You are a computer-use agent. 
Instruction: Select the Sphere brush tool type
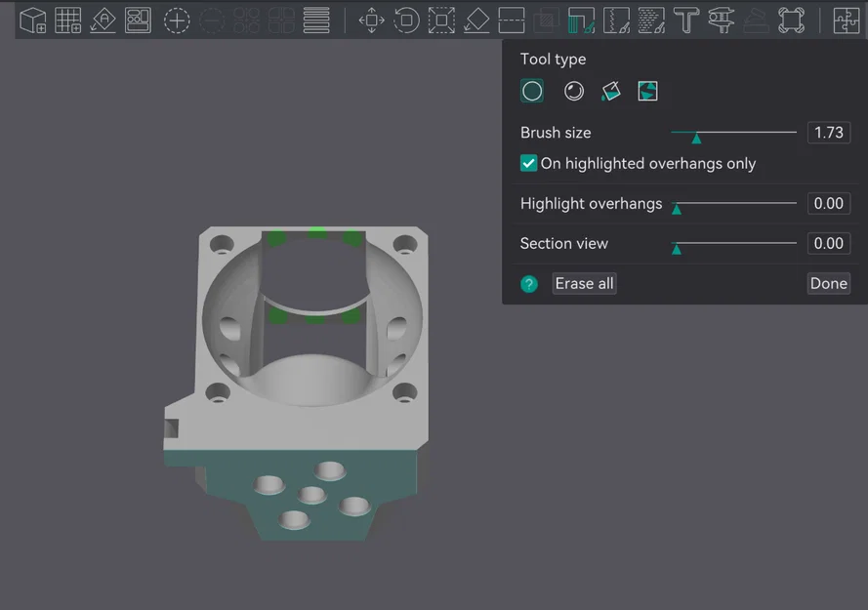[573, 91]
